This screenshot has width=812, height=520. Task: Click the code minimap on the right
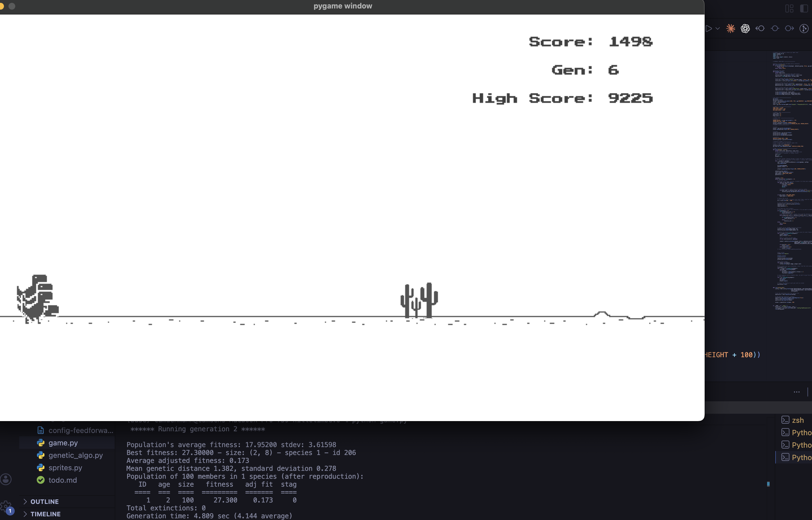tap(791, 169)
